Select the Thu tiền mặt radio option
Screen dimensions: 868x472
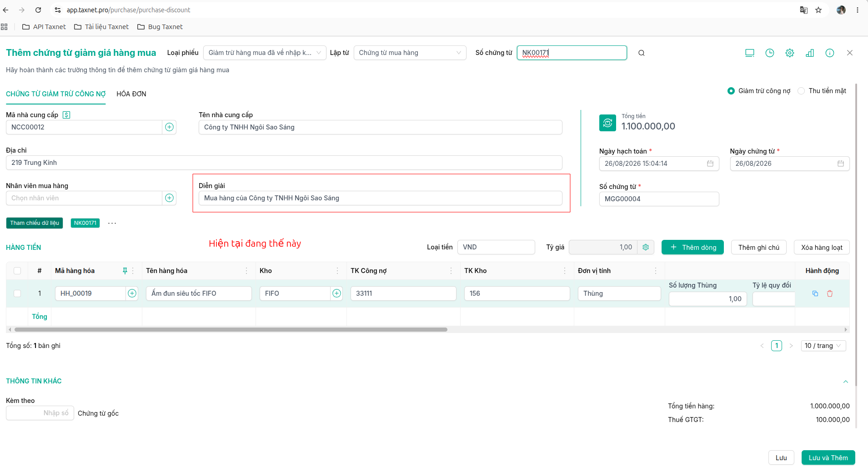801,91
